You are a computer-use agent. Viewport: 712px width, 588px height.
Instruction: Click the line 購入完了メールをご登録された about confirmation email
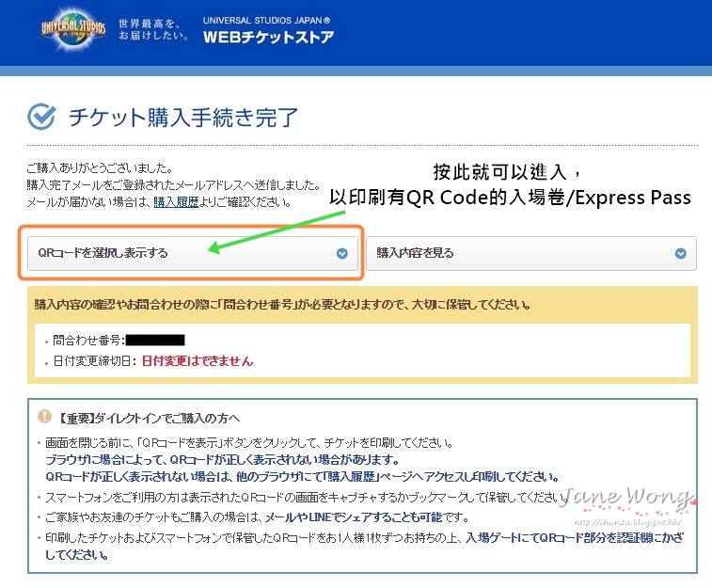tap(173, 184)
